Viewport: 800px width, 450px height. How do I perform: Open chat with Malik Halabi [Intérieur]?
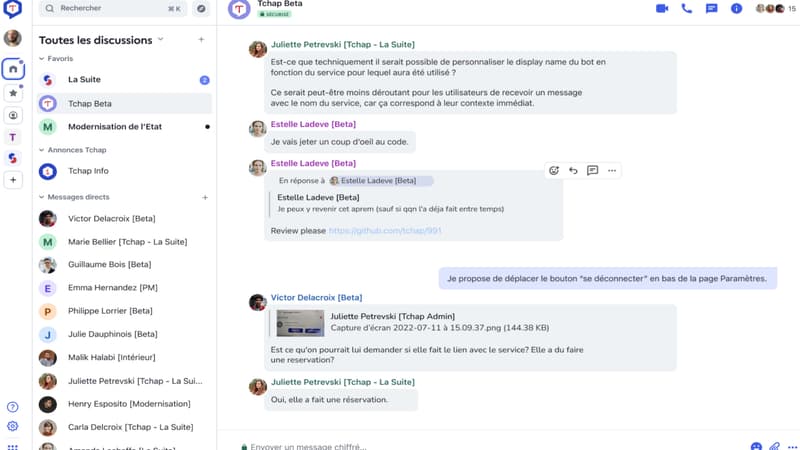click(124, 357)
